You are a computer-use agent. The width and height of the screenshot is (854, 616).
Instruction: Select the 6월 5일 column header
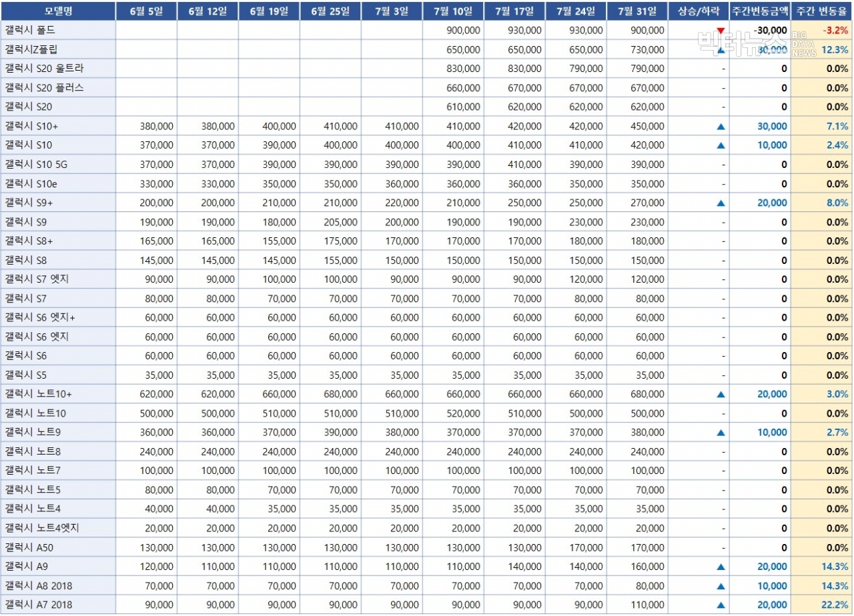click(x=146, y=11)
